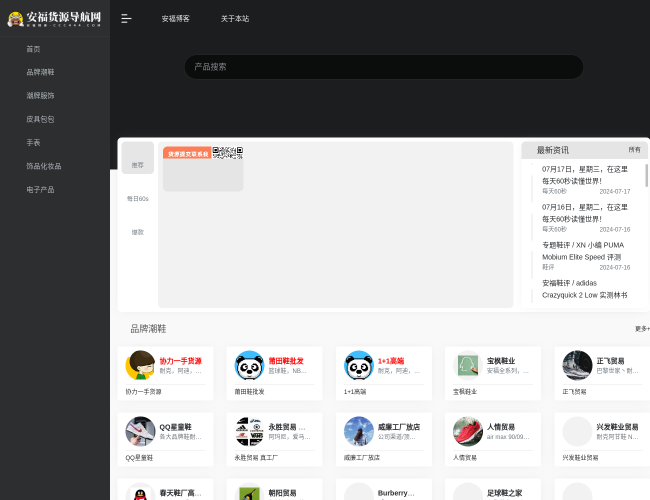Click the 莆田鞋批发 panda icon
Image resolution: width=650 pixels, height=500 pixels.
[249, 366]
